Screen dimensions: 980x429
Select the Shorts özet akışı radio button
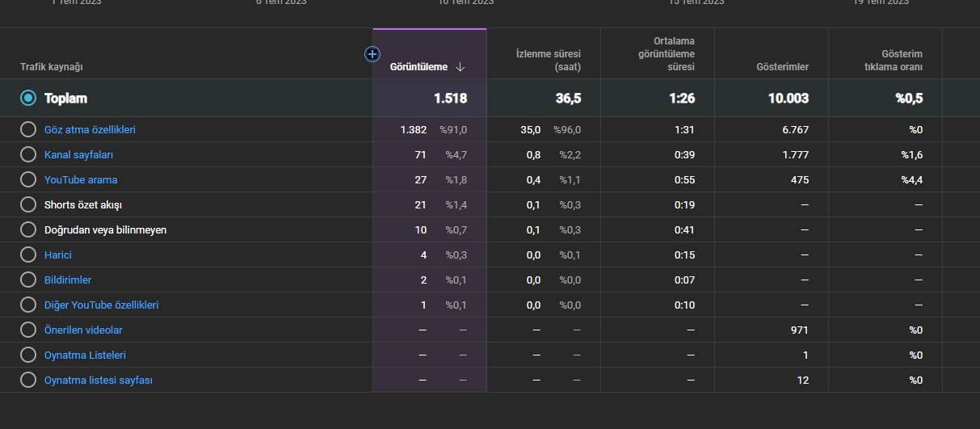tap(28, 204)
